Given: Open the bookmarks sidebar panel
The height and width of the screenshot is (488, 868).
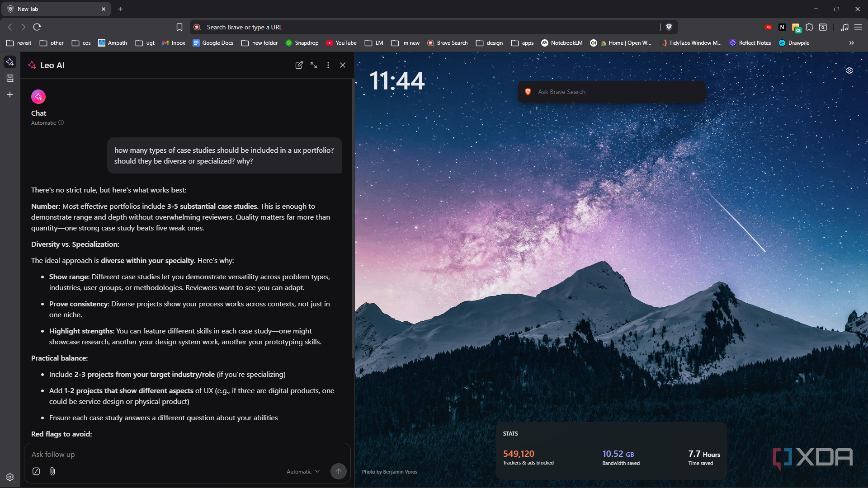Looking at the screenshot, I should coord(10,78).
